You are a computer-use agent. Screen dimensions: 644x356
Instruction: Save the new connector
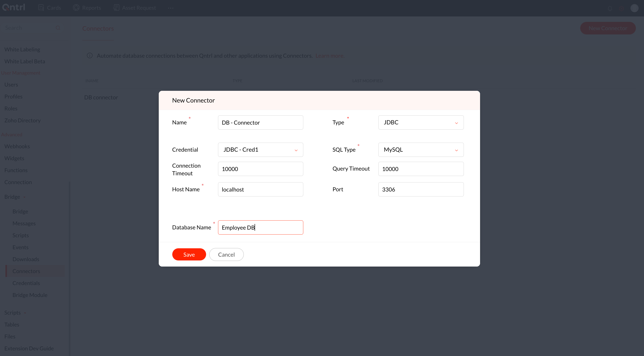189,254
